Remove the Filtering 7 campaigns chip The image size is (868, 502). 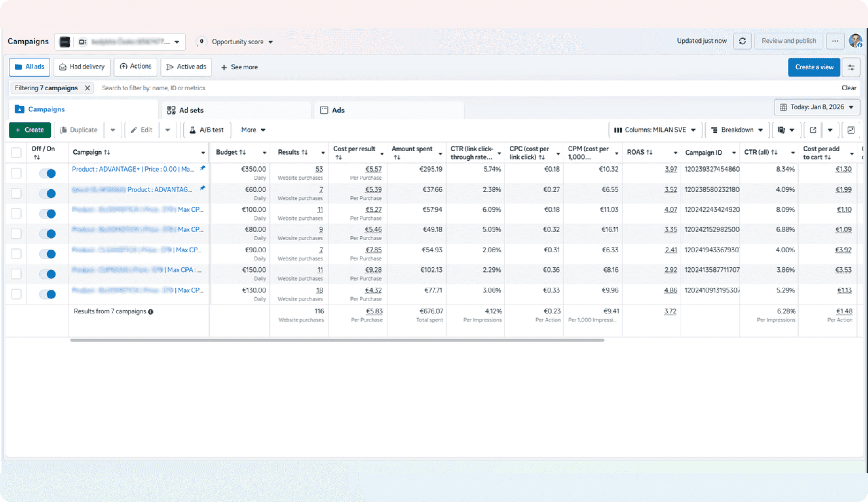click(88, 88)
